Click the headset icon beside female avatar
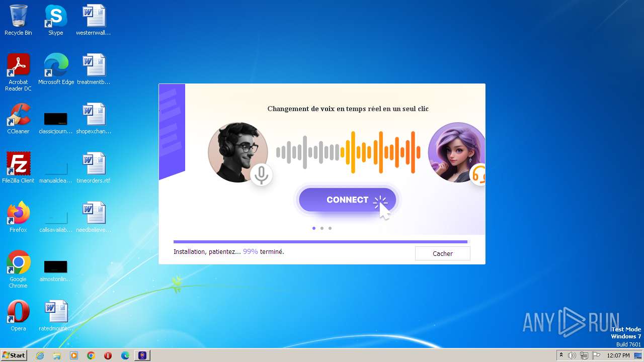Viewport: 644px width, 362px height. coord(478,174)
